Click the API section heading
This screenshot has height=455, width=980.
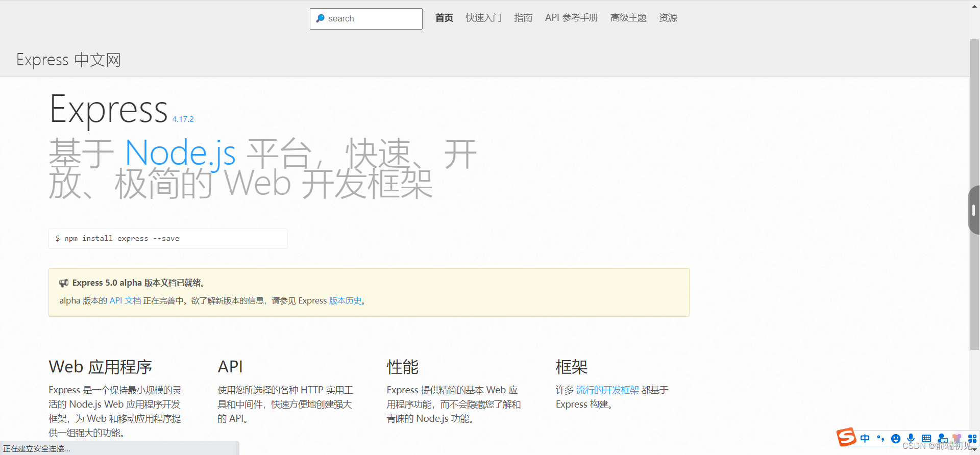(230, 367)
